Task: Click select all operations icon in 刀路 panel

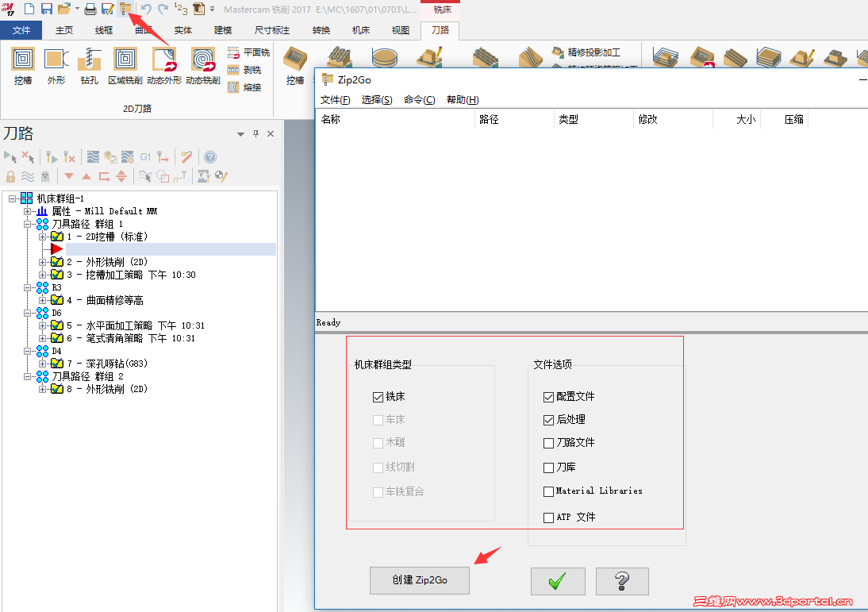Action: [x=10, y=157]
